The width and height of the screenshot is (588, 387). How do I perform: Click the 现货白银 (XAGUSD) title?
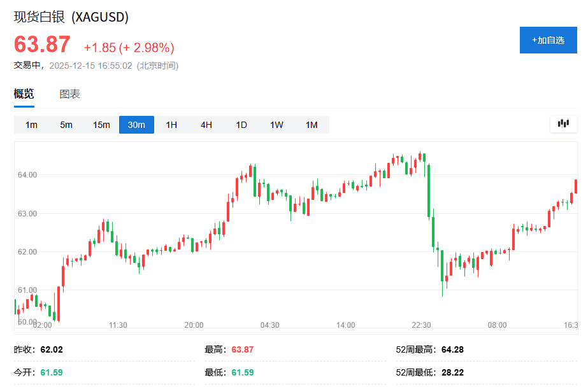[70, 17]
